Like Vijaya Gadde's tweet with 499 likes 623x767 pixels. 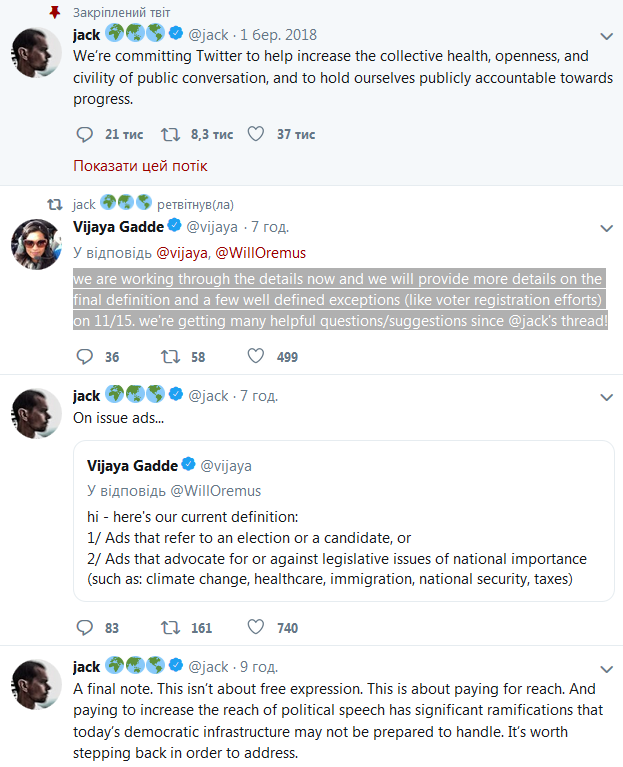(256, 356)
